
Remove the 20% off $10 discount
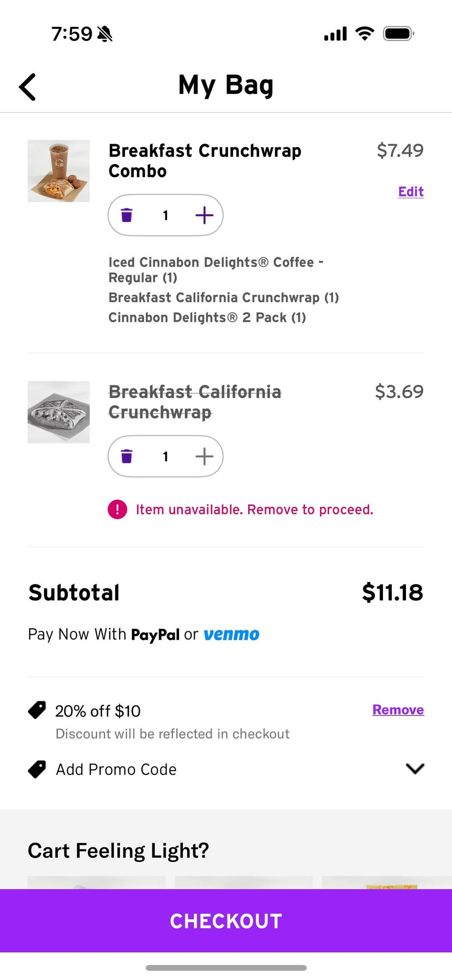pos(398,710)
